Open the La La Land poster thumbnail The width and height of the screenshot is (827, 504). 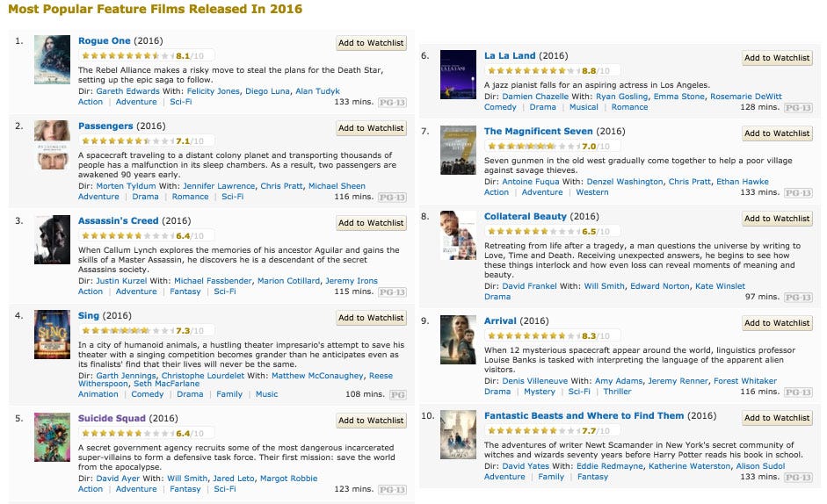458,75
